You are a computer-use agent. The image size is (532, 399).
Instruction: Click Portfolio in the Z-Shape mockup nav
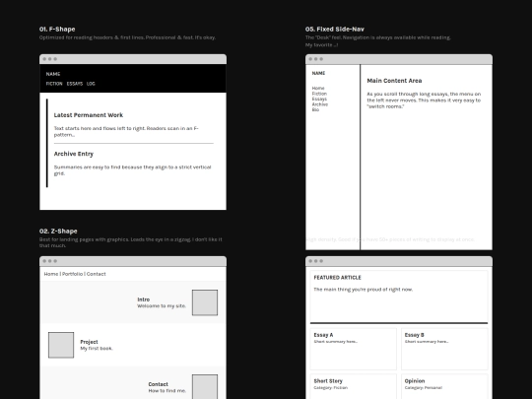click(x=72, y=274)
